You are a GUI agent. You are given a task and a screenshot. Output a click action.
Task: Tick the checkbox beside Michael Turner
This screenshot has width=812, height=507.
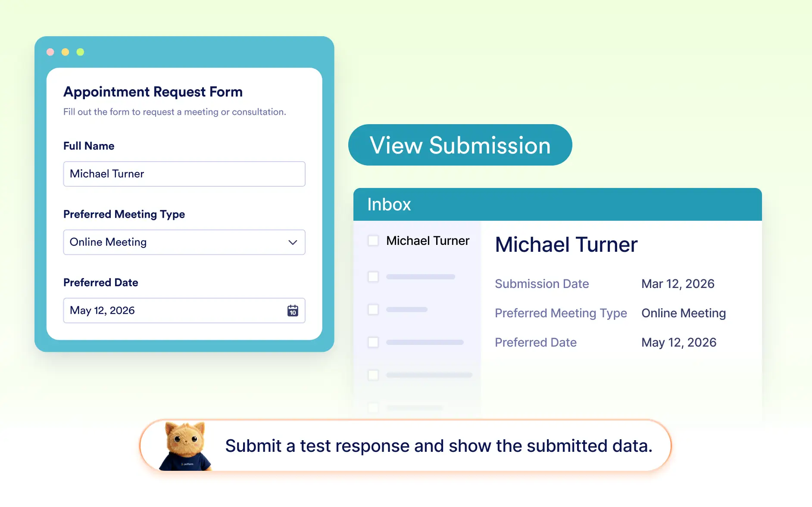click(373, 241)
